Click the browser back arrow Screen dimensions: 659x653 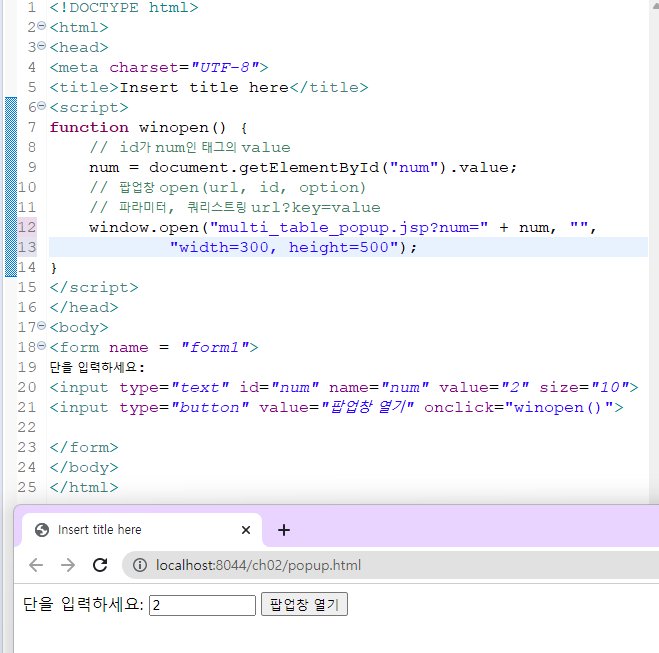pos(36,565)
